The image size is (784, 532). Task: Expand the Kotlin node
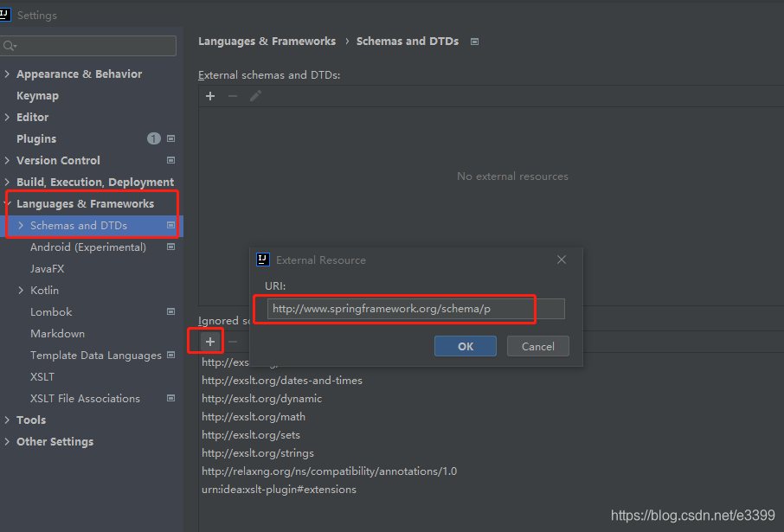tap(21, 290)
